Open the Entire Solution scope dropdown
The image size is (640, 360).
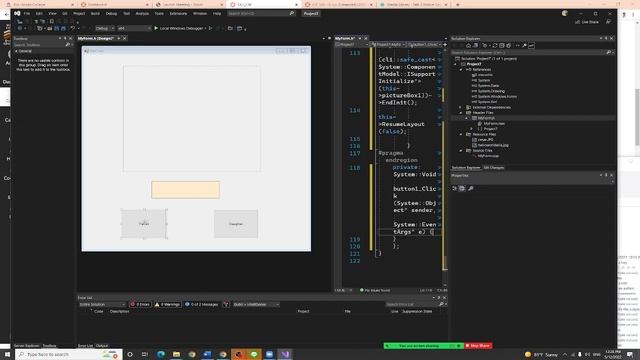[x=102, y=304]
